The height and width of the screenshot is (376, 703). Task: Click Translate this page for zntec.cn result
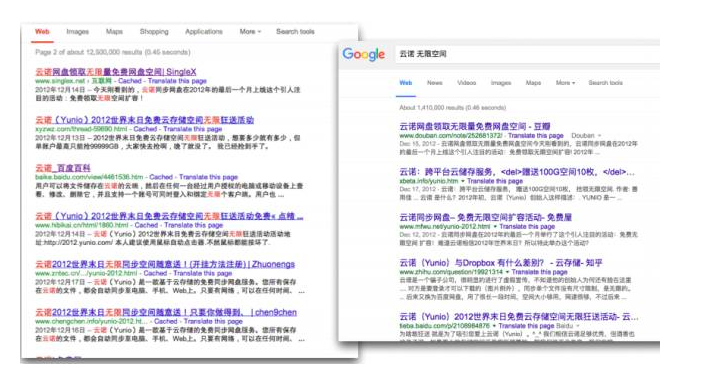click(203, 273)
